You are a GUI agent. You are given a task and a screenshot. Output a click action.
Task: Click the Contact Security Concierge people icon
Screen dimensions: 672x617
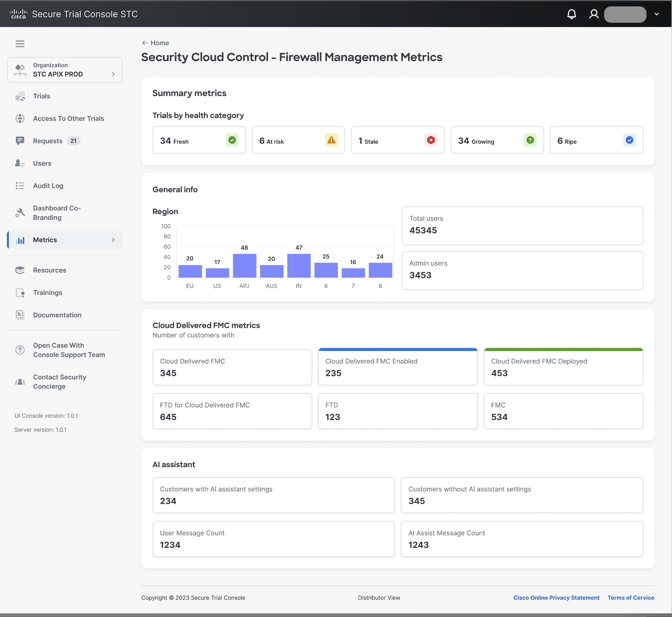point(20,382)
